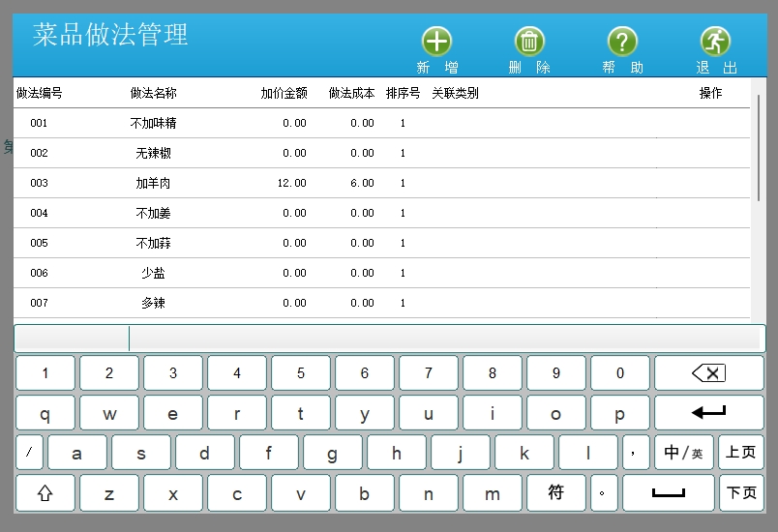778x532 pixels.
Task: Exit using the running man 退出 icon
Action: point(715,42)
